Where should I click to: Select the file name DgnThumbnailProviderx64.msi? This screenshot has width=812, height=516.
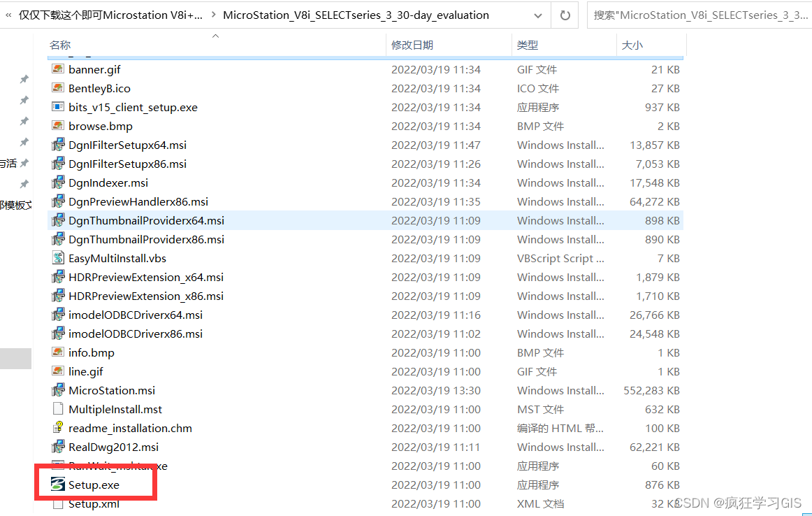click(x=146, y=221)
